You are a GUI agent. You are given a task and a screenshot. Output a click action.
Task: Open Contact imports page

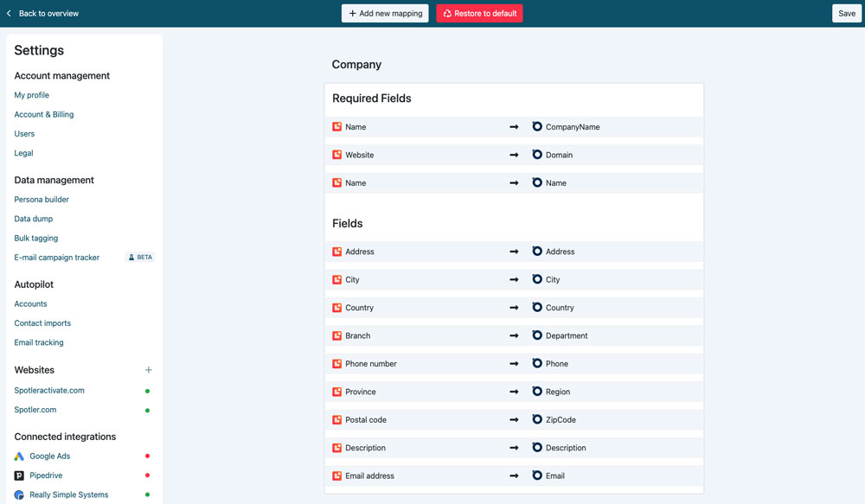click(x=42, y=323)
